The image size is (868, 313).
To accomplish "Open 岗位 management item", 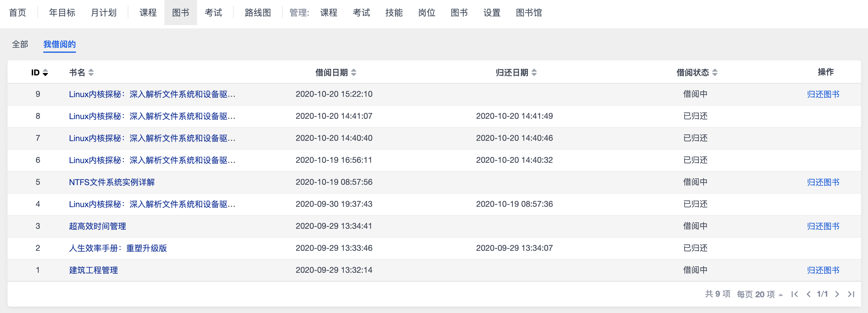I will (426, 13).
